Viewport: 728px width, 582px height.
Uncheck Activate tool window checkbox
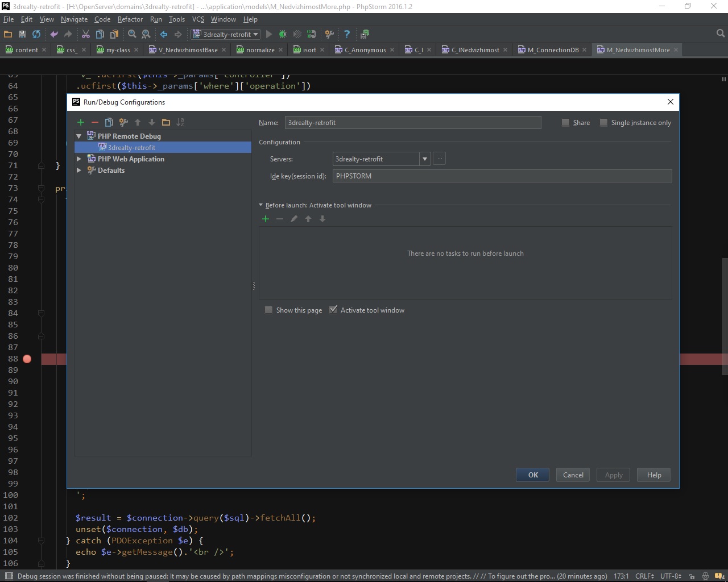(333, 310)
